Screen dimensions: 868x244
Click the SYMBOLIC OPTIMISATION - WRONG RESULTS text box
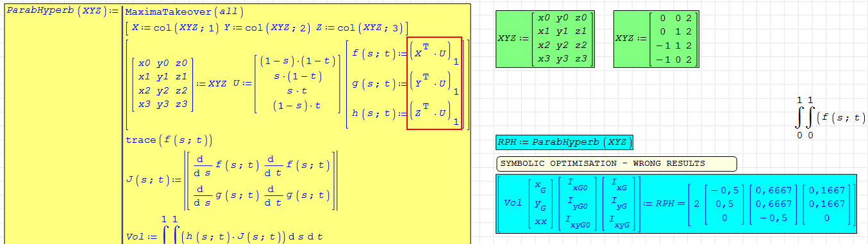pyautogui.click(x=617, y=164)
